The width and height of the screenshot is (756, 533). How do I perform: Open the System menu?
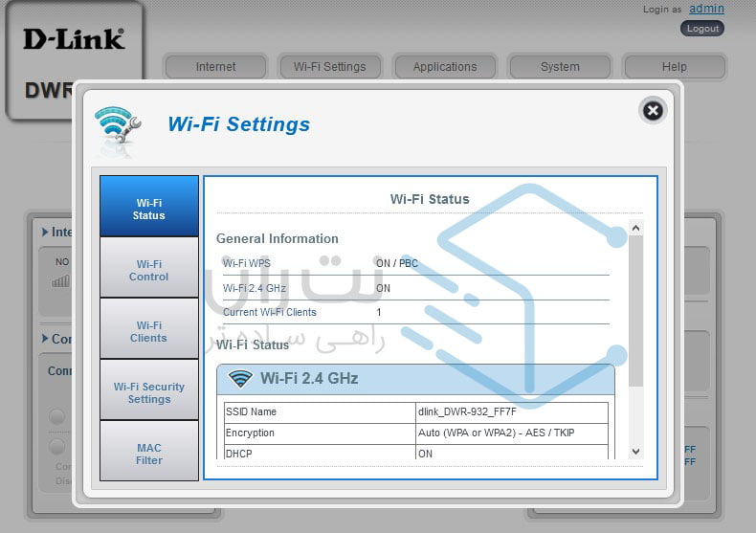click(560, 67)
